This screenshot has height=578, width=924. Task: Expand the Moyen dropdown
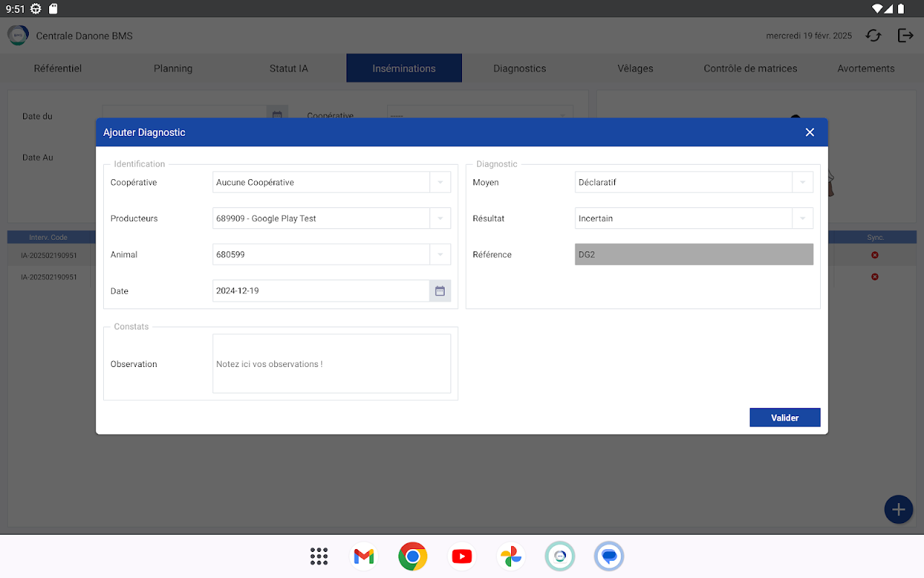(803, 182)
